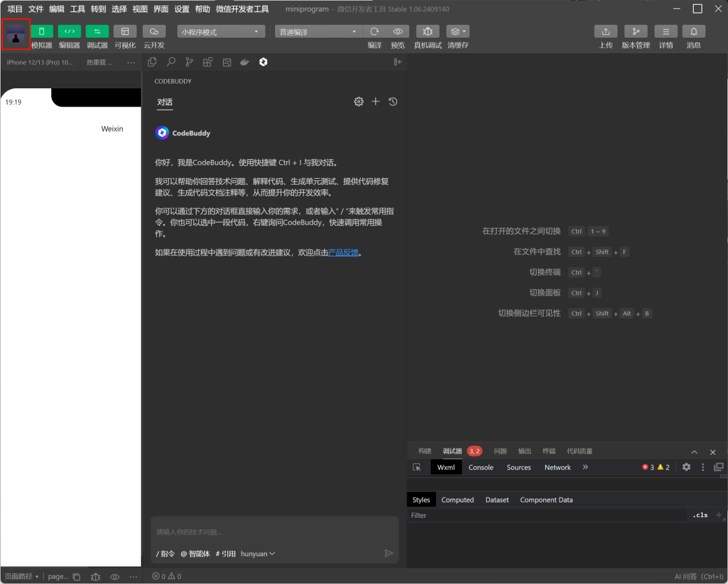Screen dimensions: 728x584
Task: Click the element inspector picker icon
Action: [417, 467]
